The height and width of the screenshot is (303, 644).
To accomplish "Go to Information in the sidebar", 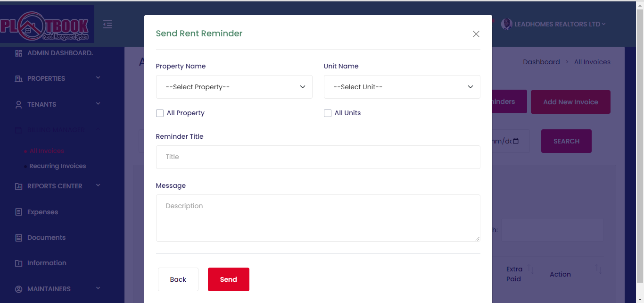I will (47, 263).
